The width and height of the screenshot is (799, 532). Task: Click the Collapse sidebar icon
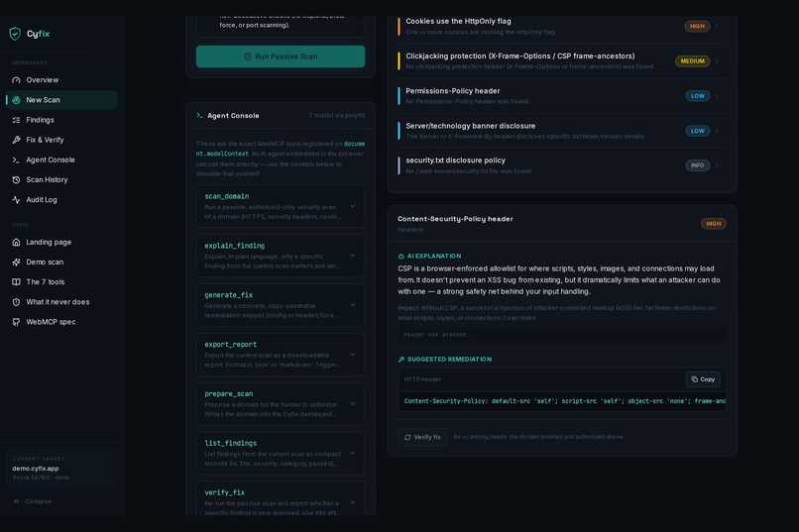click(16, 501)
